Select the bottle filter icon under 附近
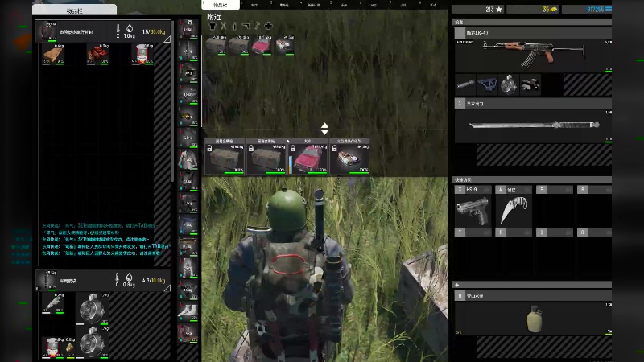The width and height of the screenshot is (644, 362). pos(234,26)
